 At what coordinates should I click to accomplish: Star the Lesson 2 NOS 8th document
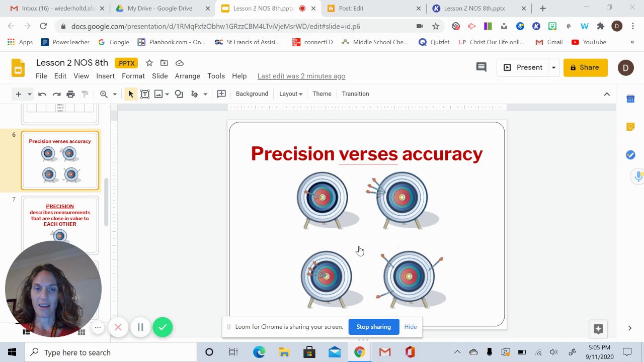(x=149, y=63)
